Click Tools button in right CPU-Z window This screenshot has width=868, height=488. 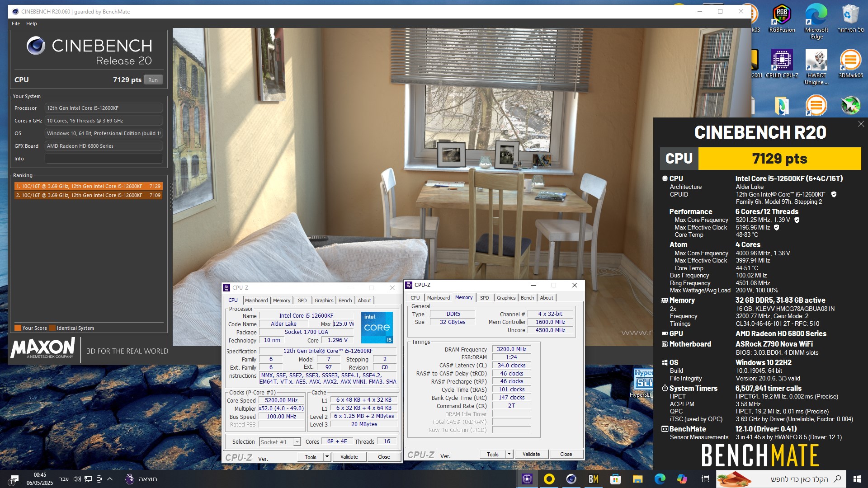[x=493, y=454]
